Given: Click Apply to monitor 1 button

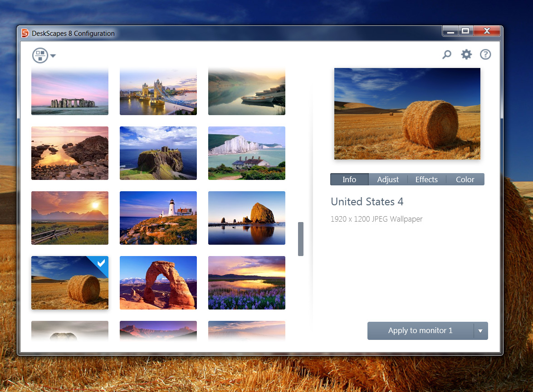Looking at the screenshot, I should [x=421, y=331].
